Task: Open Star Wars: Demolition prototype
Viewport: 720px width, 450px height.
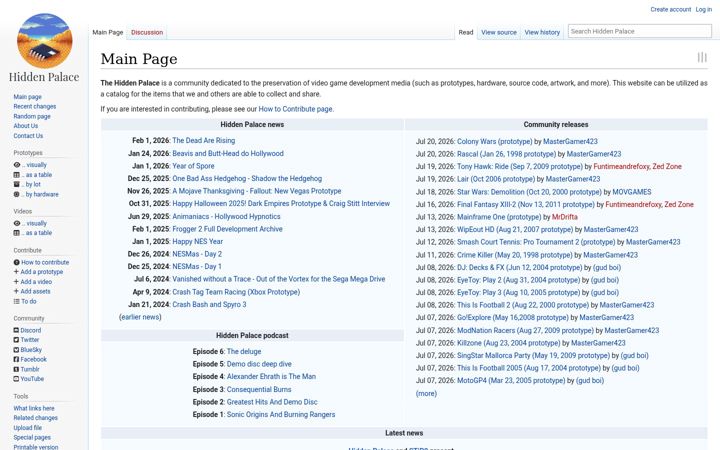Action: pyautogui.click(x=529, y=192)
